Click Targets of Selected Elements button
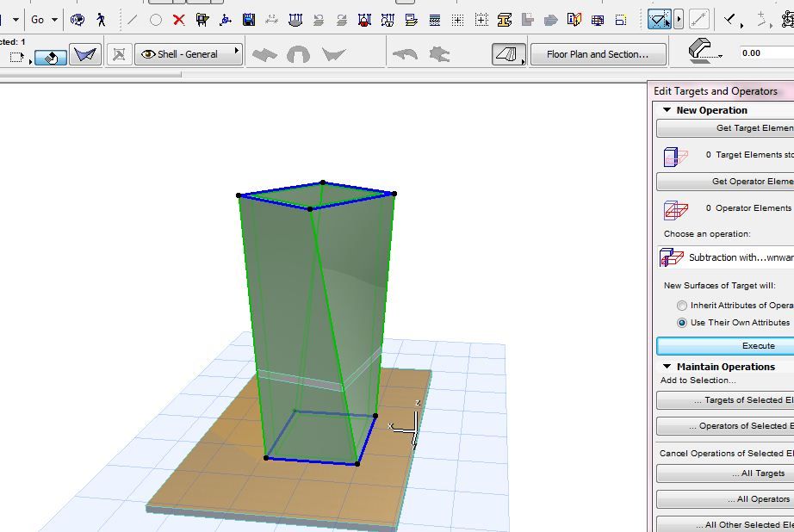This screenshot has height=532, width=794. click(725, 400)
